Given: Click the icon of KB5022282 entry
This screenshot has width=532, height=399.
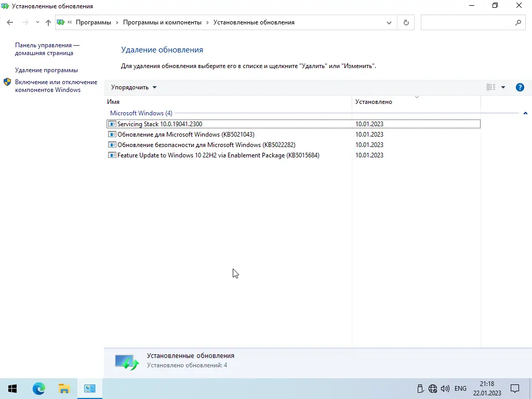Looking at the screenshot, I should (112, 144).
